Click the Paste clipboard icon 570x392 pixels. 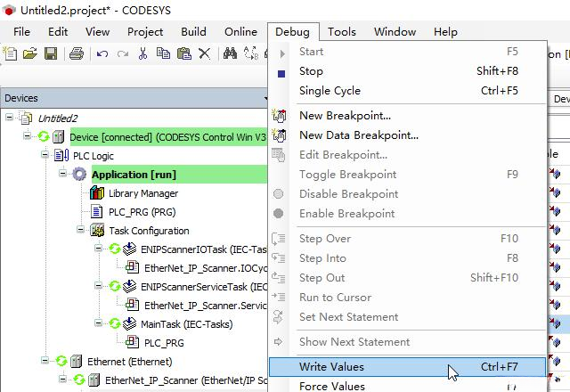[184, 53]
